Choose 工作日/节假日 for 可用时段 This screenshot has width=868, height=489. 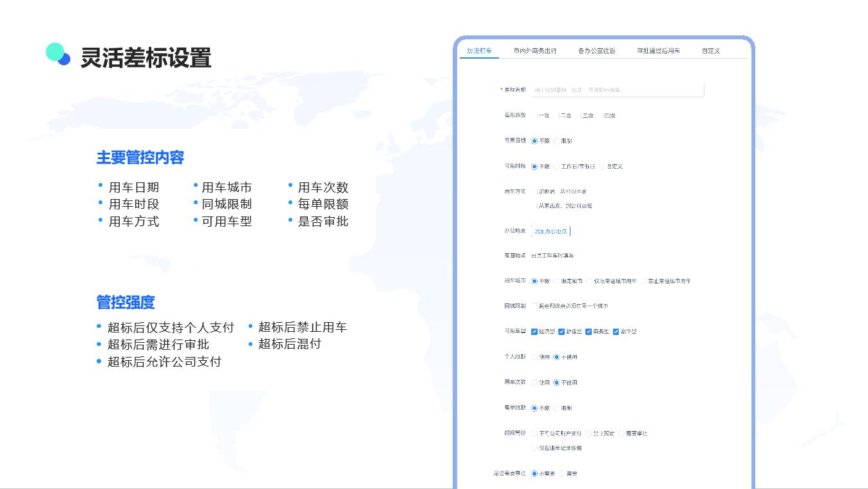(x=557, y=167)
